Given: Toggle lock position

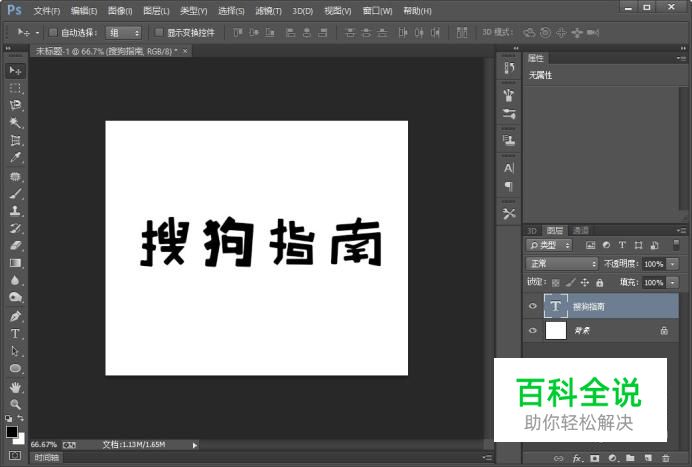Looking at the screenshot, I should 585,282.
